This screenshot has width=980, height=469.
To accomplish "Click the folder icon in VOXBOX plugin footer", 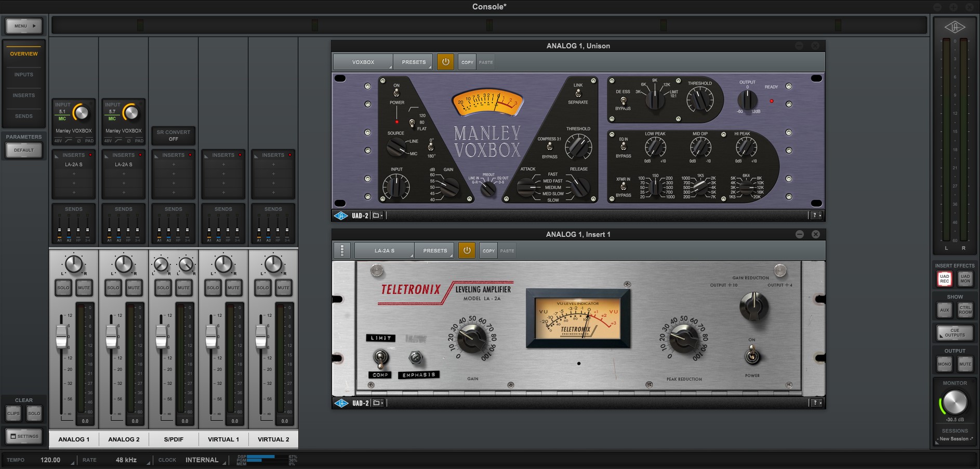I will (377, 216).
